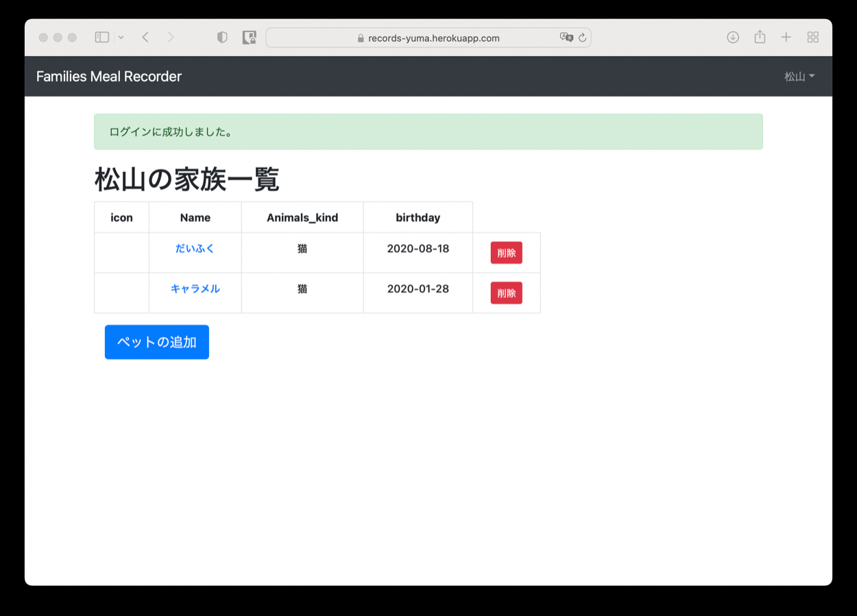857x616 pixels.
Task: Open the Families Meal Recorder home link
Action: coord(109,77)
